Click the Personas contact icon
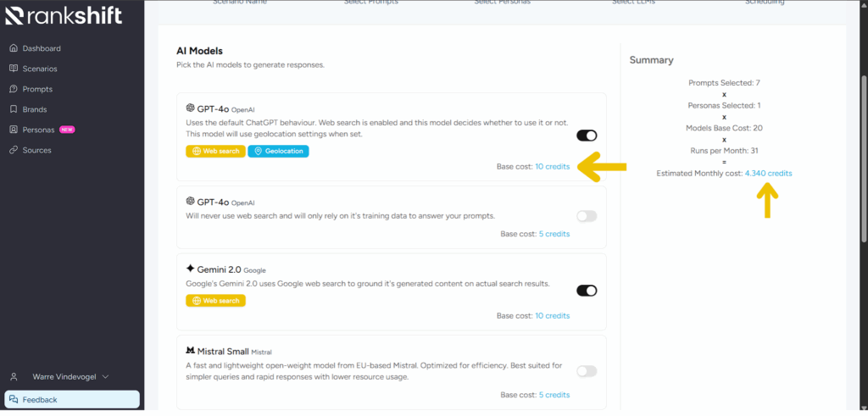 point(14,130)
